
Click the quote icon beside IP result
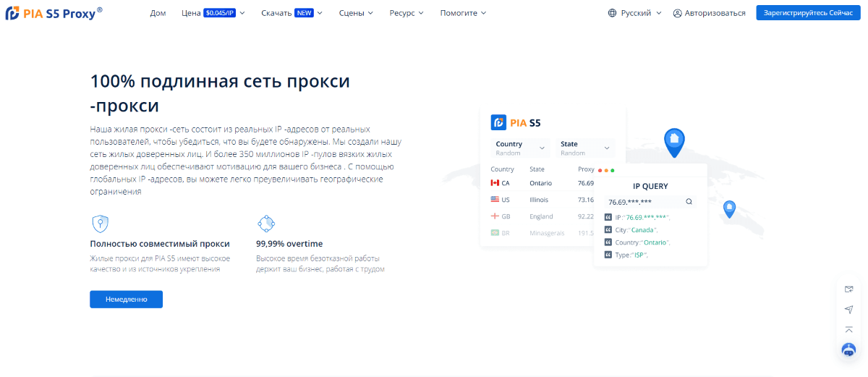click(608, 217)
